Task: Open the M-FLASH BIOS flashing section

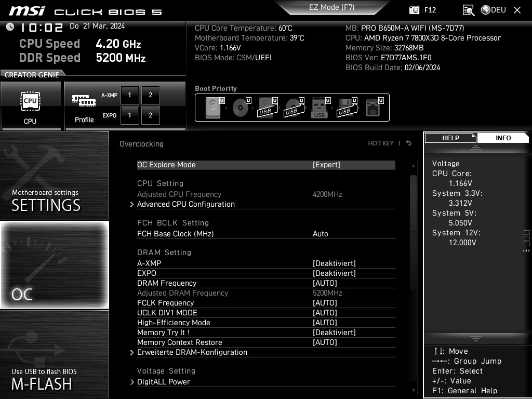Action: 55,354
